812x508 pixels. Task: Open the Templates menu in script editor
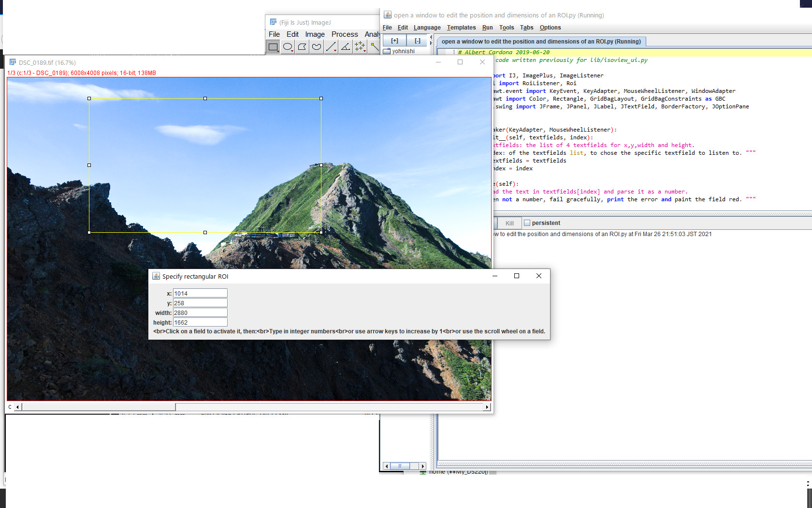pyautogui.click(x=461, y=28)
